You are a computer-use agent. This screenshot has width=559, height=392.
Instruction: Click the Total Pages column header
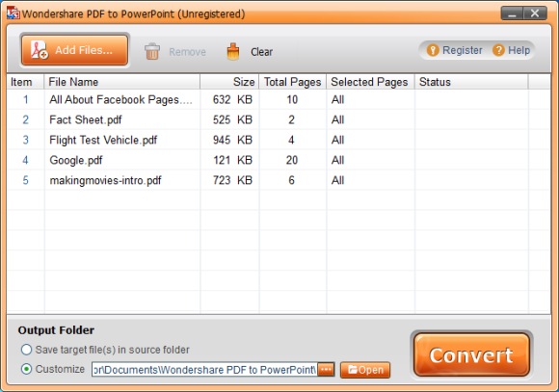293,82
